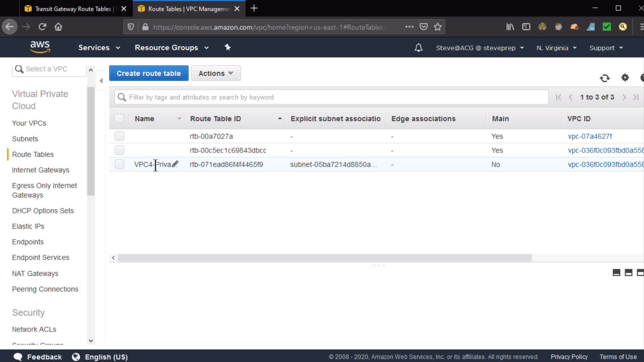Select the rtb-00a7027a row checkbox

pyautogui.click(x=119, y=136)
